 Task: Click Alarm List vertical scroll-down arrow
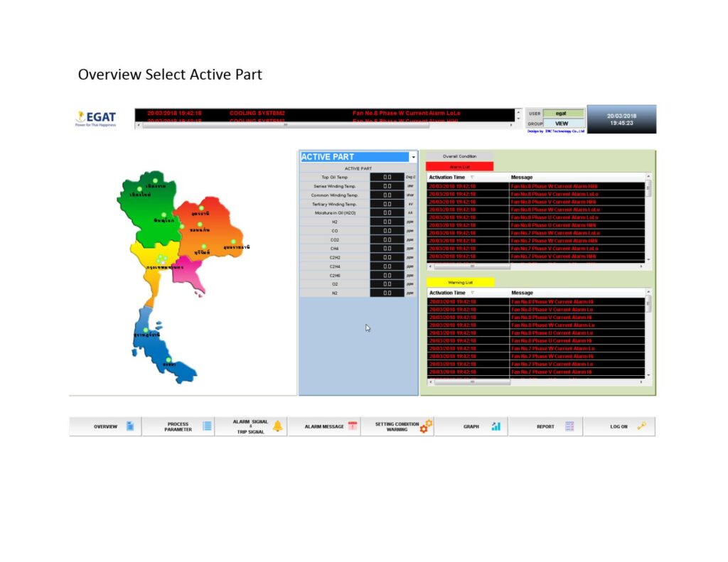648,259
